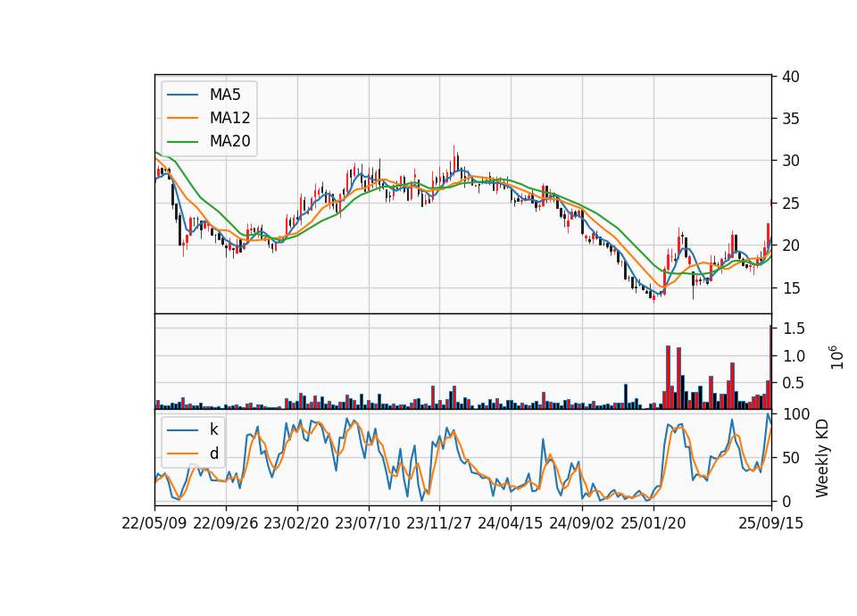Click the green MA20 legend line sample
The width and height of the screenshot is (857, 616).
tap(182, 142)
